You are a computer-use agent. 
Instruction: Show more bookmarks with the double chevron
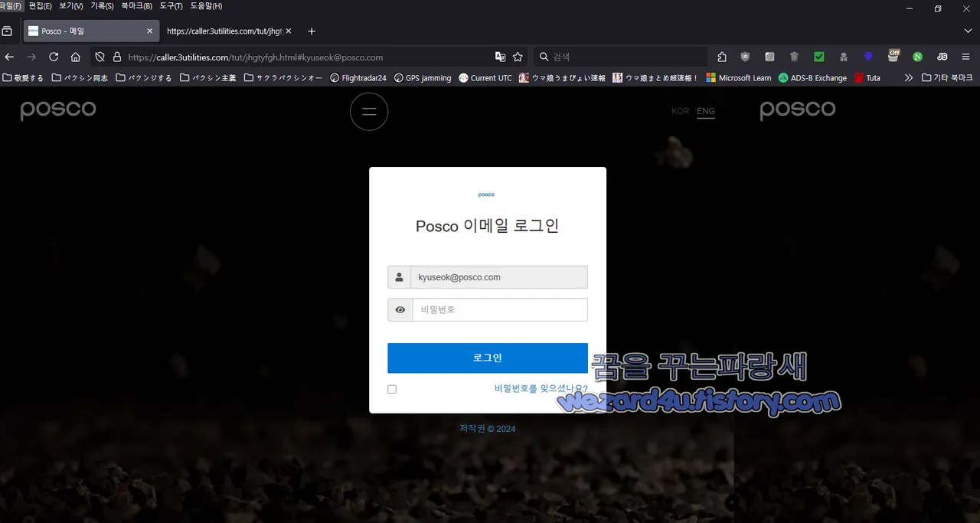(x=908, y=77)
